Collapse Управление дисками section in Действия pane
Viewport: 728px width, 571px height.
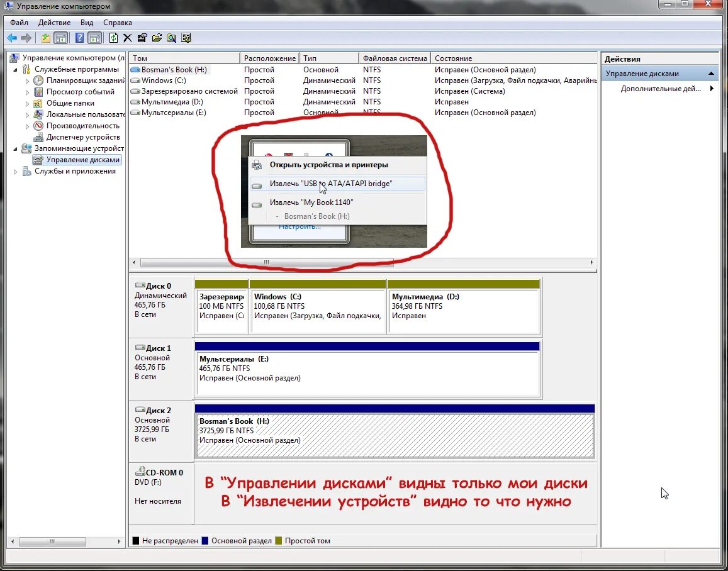[x=711, y=74]
